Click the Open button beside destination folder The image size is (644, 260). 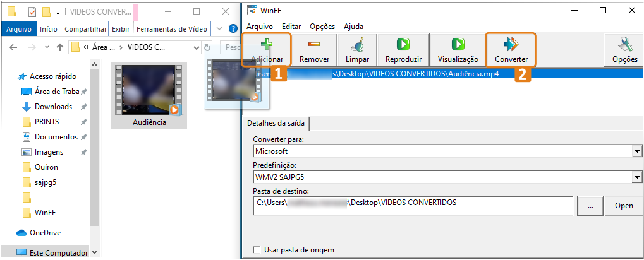coord(624,206)
